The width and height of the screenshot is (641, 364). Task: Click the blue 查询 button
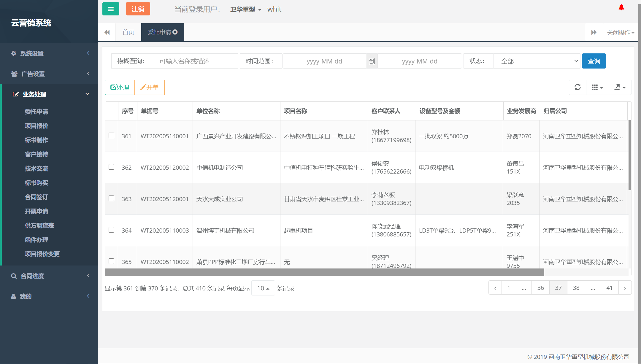[x=594, y=61]
